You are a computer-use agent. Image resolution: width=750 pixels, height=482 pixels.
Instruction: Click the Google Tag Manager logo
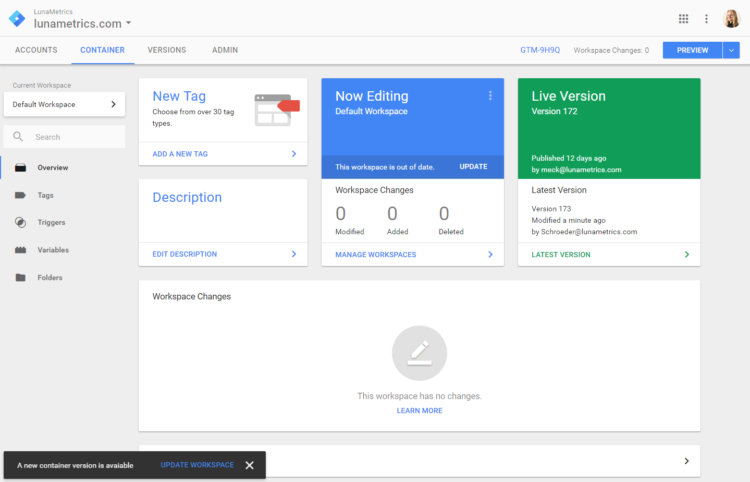[17, 19]
